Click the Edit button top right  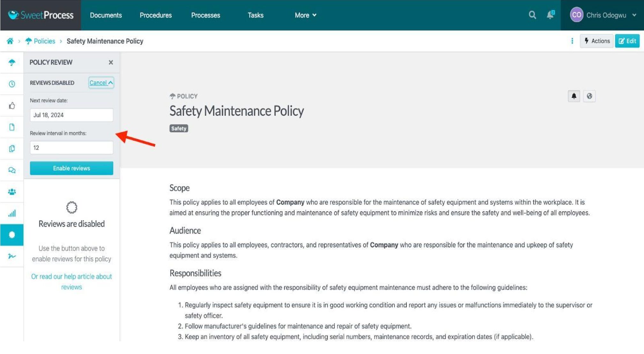(x=627, y=40)
